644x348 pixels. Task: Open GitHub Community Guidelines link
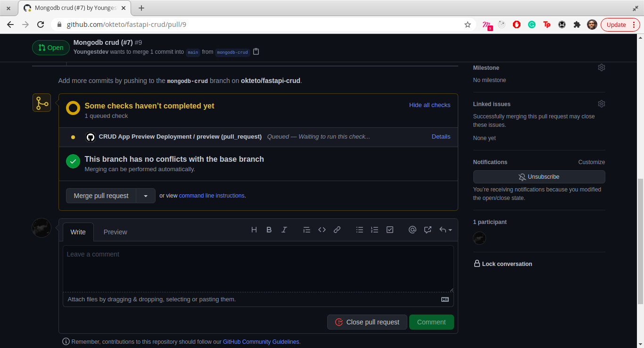261,342
